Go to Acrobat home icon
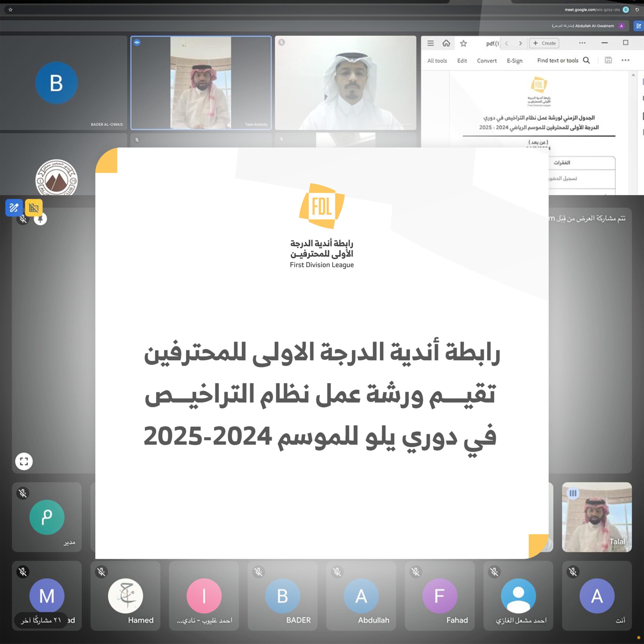The height and width of the screenshot is (644, 644). tap(446, 43)
